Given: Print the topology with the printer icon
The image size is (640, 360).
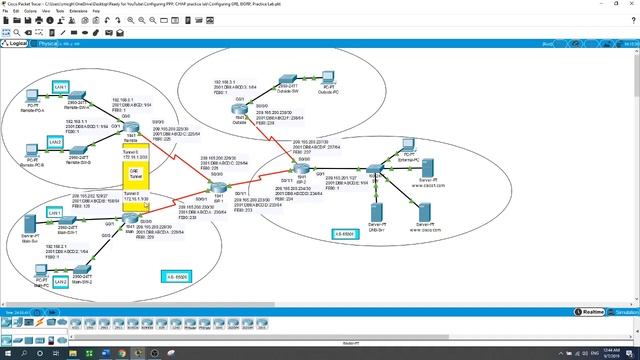Looking at the screenshot, I should (39, 20).
